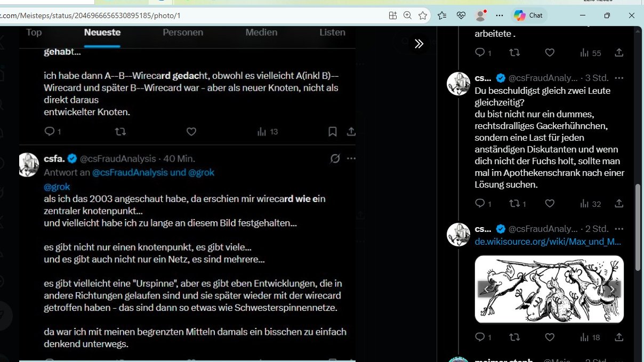Share the csfa tweet
The image size is (644, 362).
point(351,361)
